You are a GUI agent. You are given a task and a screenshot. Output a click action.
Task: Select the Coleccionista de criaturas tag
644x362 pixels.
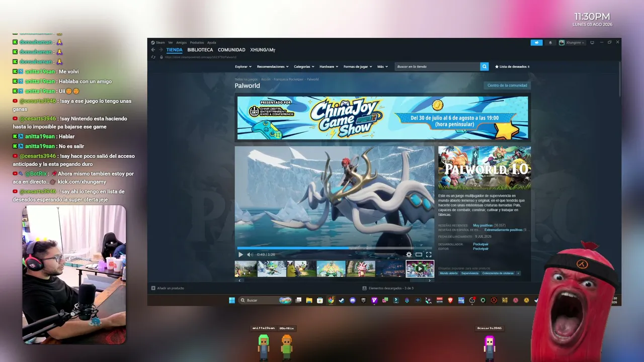(x=498, y=273)
